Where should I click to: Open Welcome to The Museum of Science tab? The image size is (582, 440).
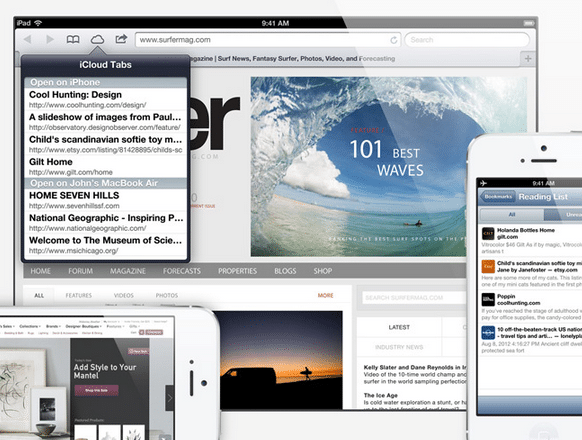pos(105,245)
